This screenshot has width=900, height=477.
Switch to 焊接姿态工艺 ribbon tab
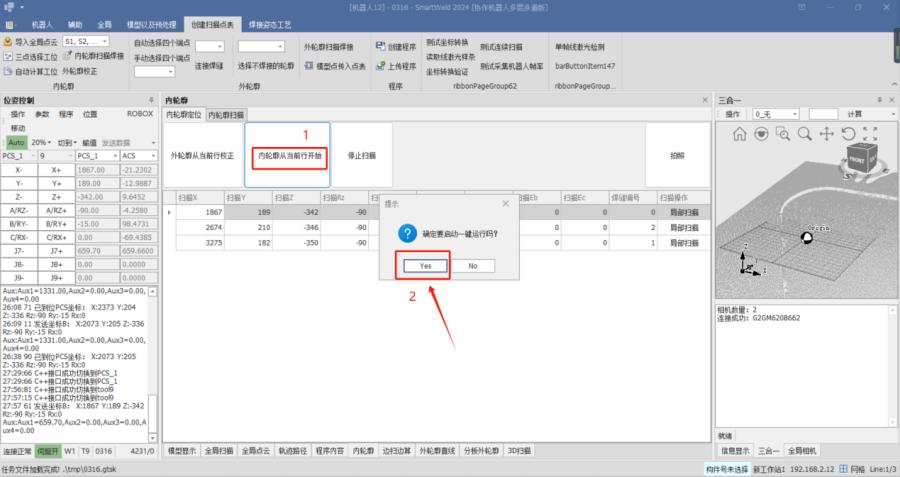[x=270, y=22]
